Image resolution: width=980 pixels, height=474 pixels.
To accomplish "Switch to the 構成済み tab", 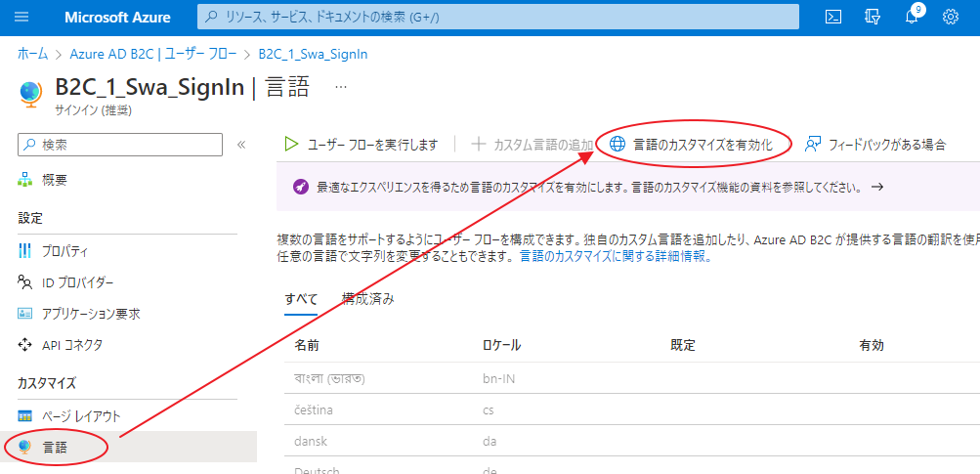I will click(368, 298).
